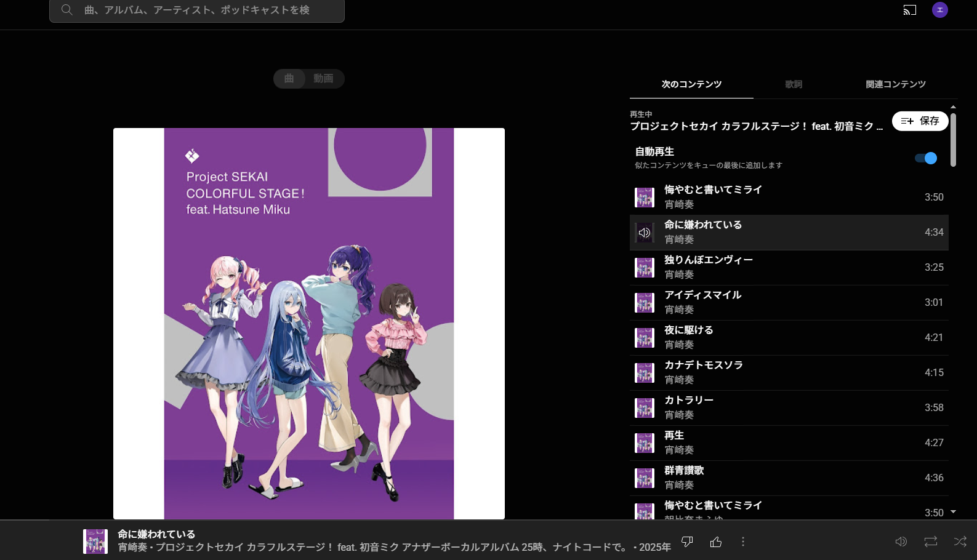977x560 pixels.
Task: Click artist 宵崎奏 under カトラリー
Action: (679, 415)
